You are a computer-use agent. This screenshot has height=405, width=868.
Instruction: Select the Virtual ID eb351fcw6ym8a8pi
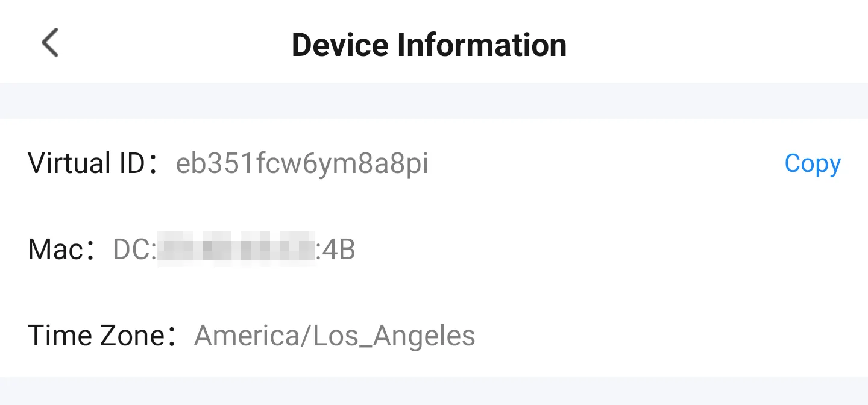tap(301, 163)
